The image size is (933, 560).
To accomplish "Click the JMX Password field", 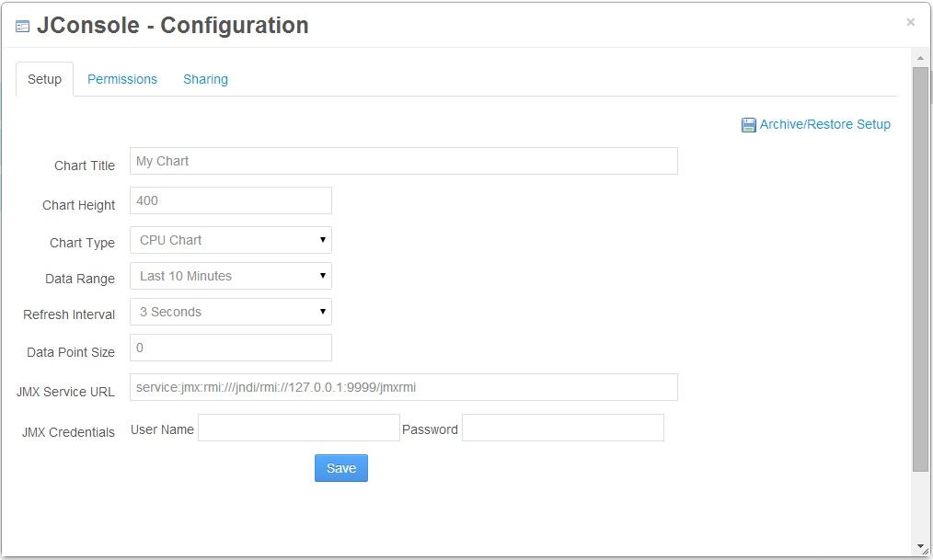I will pos(562,428).
